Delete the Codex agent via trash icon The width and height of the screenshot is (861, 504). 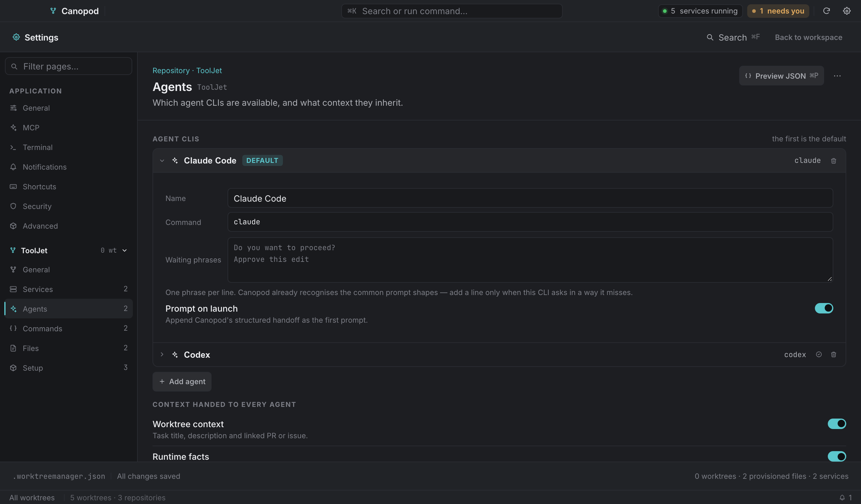coord(833,354)
